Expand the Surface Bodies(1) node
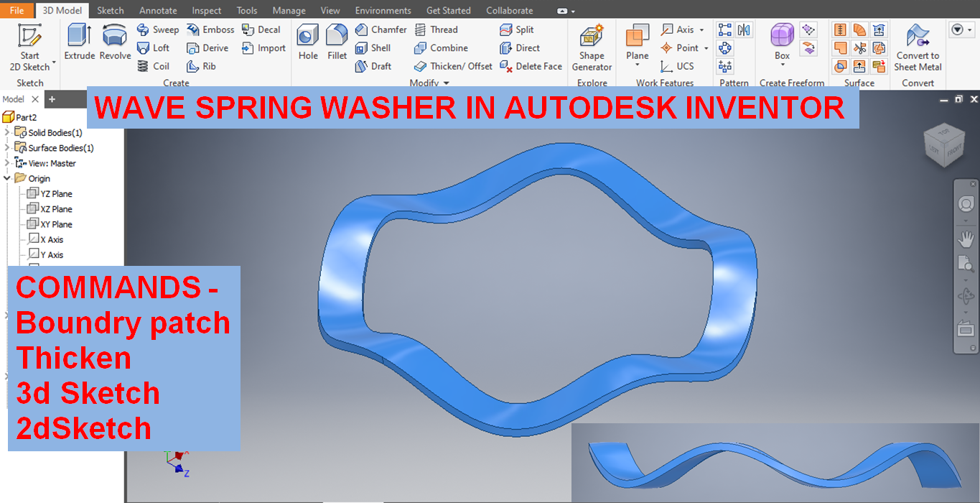The height and width of the screenshot is (503, 980). 7,147
